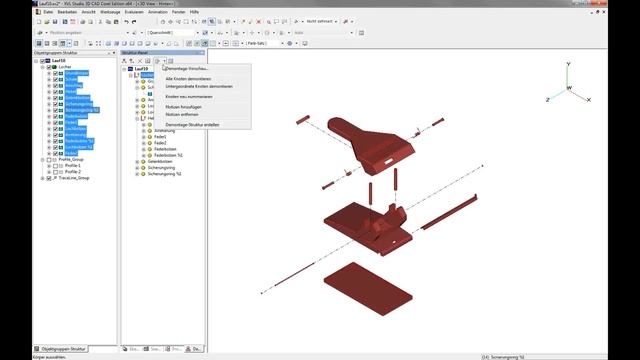Expand the Federbolzen node in Struktur panel
This screenshot has height=360, width=640.
click(144, 149)
